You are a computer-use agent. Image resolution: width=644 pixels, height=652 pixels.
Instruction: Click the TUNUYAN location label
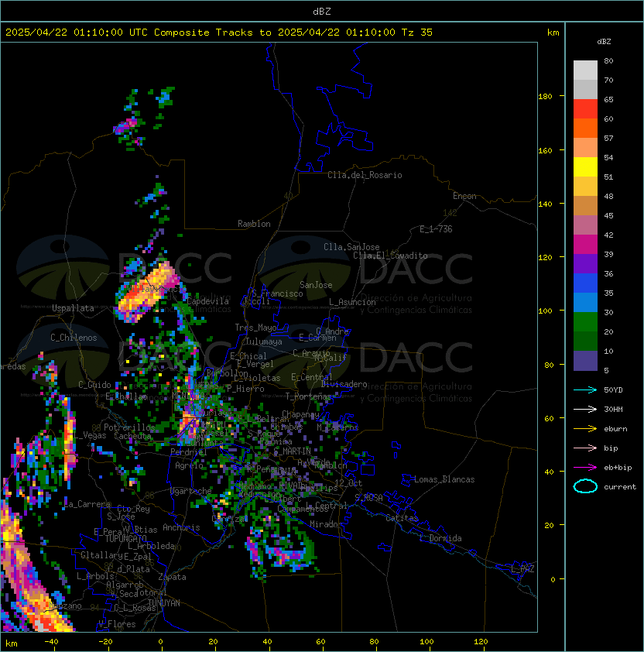[x=164, y=603]
